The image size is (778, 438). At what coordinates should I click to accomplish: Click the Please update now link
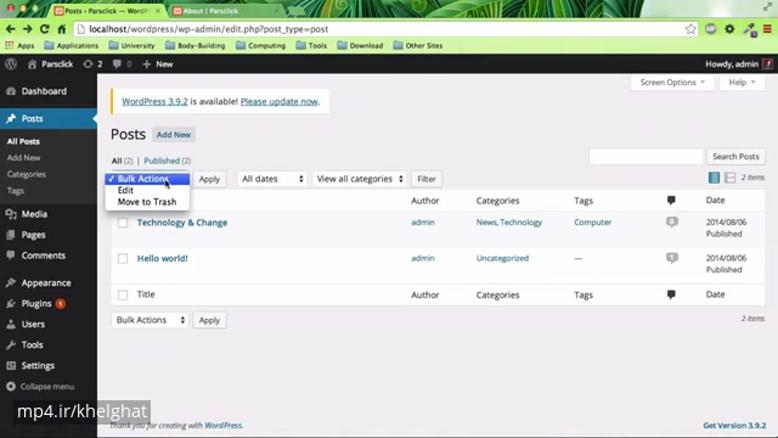(x=279, y=101)
